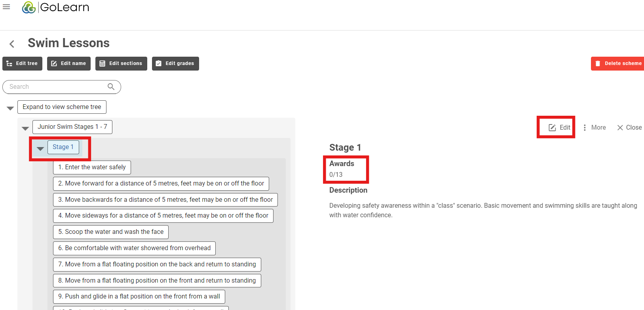Select 5. Scoop the water and wash face
The image size is (644, 310).
coord(111,232)
